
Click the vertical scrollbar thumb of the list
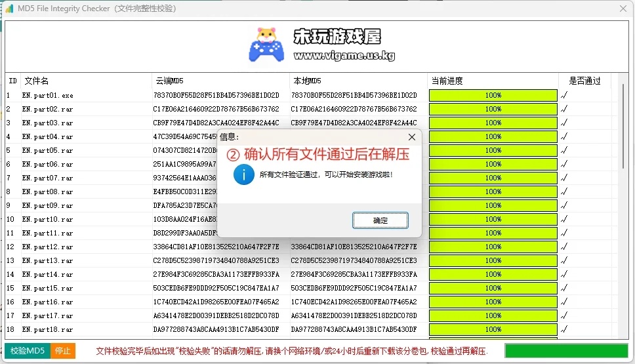pos(623,127)
